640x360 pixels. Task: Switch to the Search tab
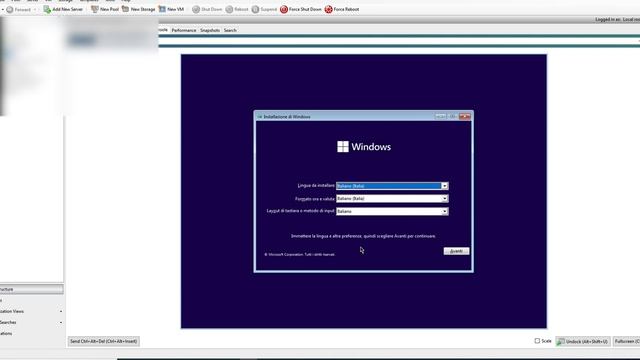coord(230,30)
